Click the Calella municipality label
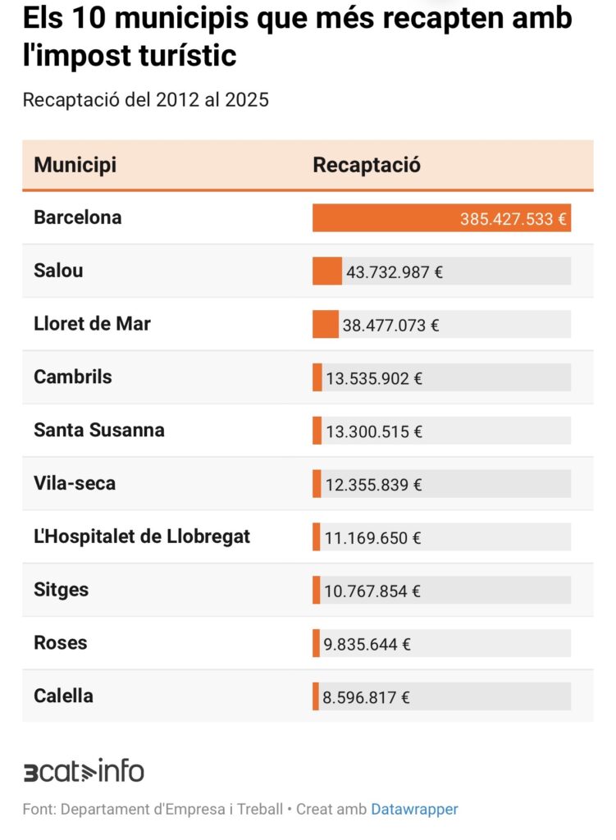The height and width of the screenshot is (840, 616). click(63, 697)
